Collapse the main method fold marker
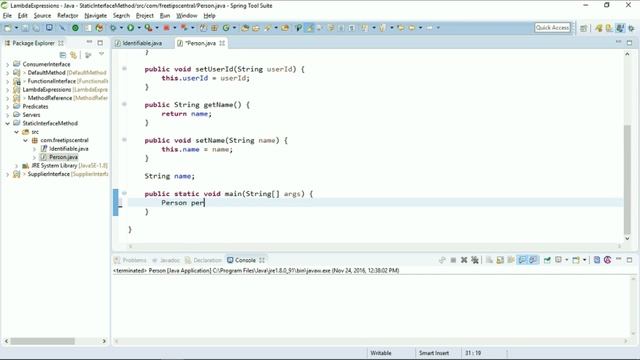 (x=124, y=193)
